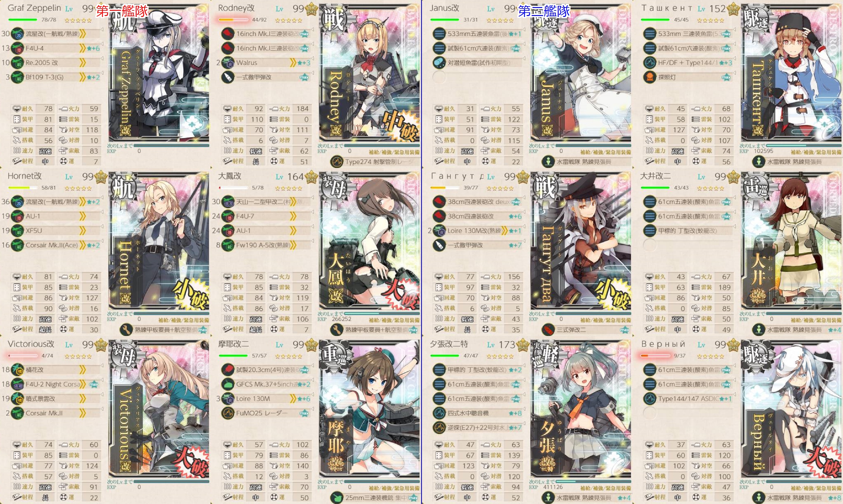Click the 対潜短魚雷 icon on Janus
The width and height of the screenshot is (843, 504).
[x=439, y=62]
